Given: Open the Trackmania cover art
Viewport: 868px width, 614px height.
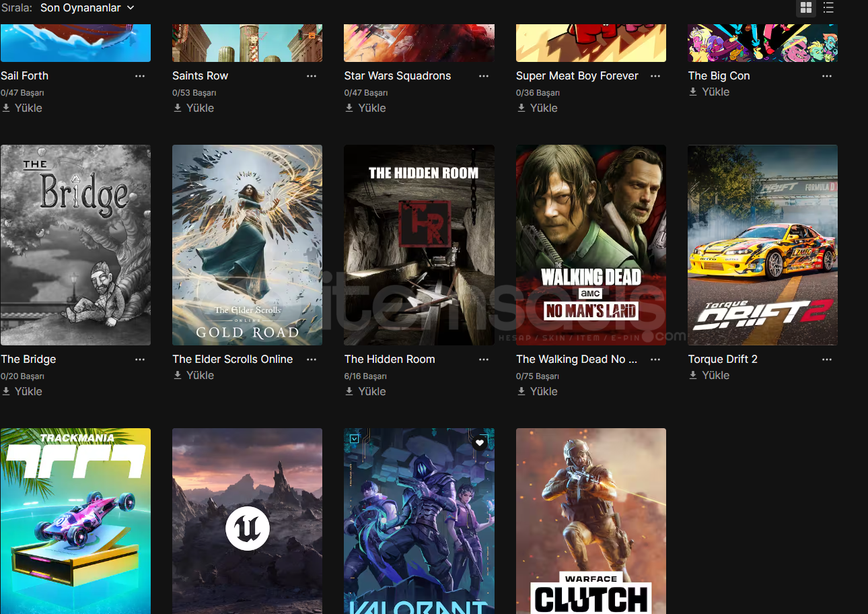Looking at the screenshot, I should (x=75, y=521).
